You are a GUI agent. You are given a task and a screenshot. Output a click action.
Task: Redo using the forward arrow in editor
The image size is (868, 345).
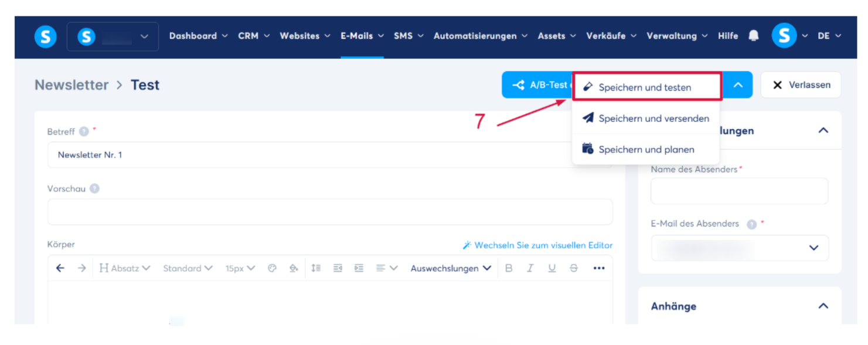pyautogui.click(x=81, y=268)
